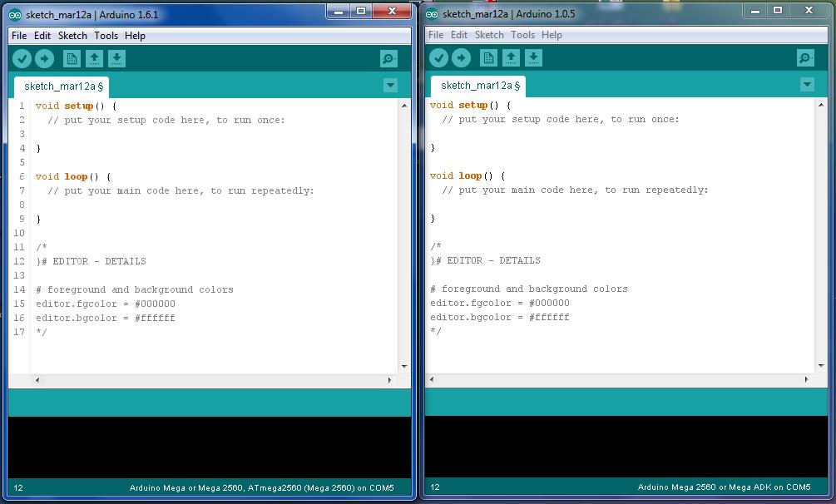The height and width of the screenshot is (504, 836).
Task: Save the current sketch in Arduino 1.6.1
Action: [x=116, y=58]
